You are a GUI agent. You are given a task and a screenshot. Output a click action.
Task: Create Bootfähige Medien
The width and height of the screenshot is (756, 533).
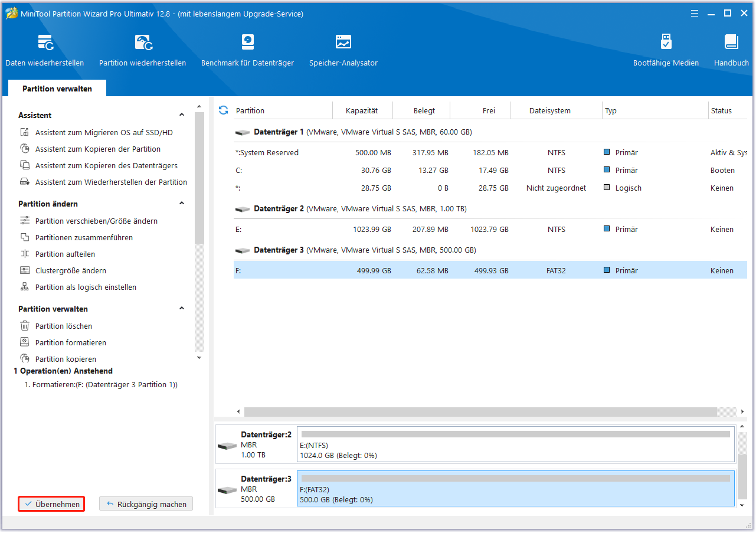tap(666, 50)
